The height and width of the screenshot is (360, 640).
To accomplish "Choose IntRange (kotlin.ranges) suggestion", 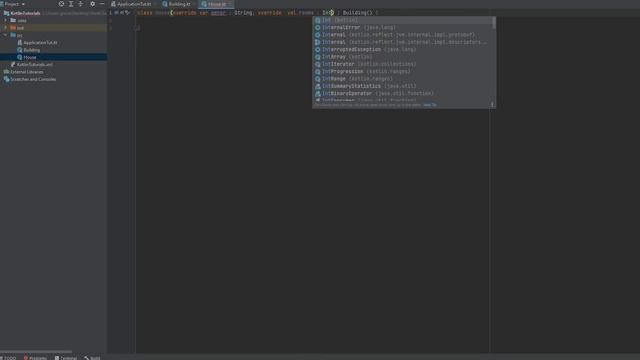I will [402, 79].
